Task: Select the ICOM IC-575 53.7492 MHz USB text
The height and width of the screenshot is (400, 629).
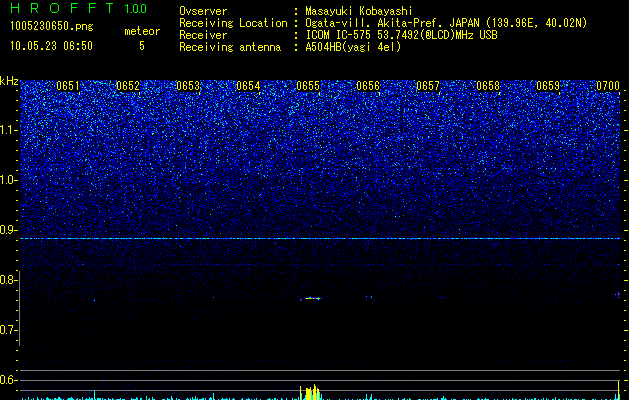Action: point(401,35)
